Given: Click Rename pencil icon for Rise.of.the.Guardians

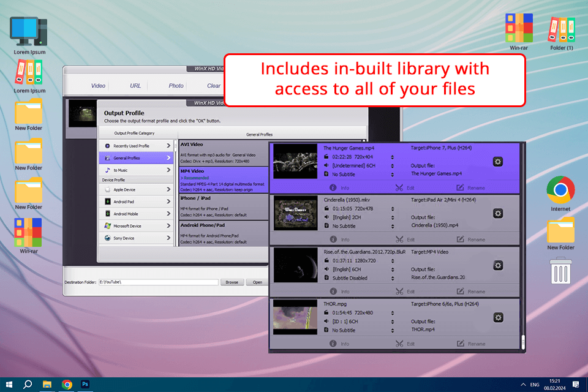Looking at the screenshot, I should [460, 291].
